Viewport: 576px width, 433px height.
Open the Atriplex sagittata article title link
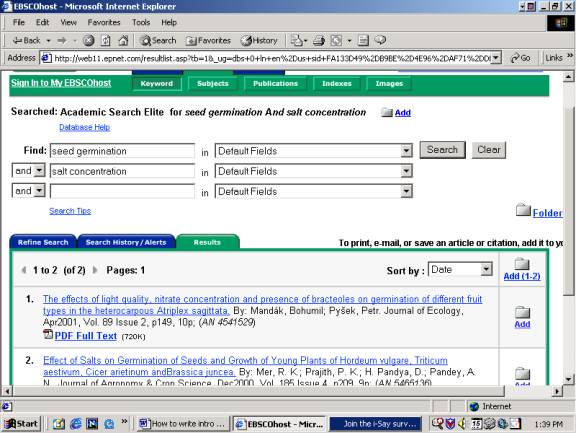[262, 305]
